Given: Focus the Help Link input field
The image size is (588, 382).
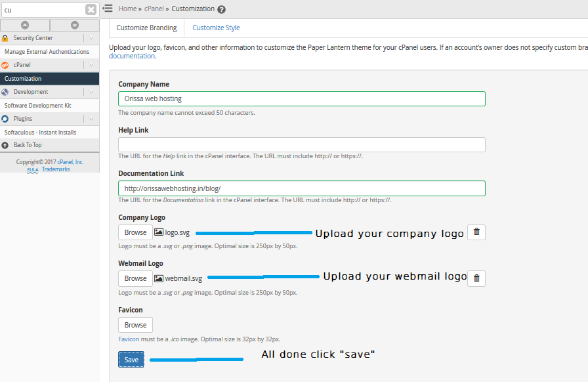Looking at the screenshot, I should tap(302, 145).
